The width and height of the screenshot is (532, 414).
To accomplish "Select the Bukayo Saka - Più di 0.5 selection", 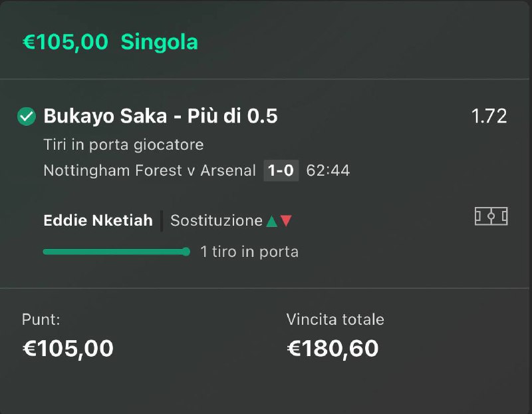I will pos(160,116).
